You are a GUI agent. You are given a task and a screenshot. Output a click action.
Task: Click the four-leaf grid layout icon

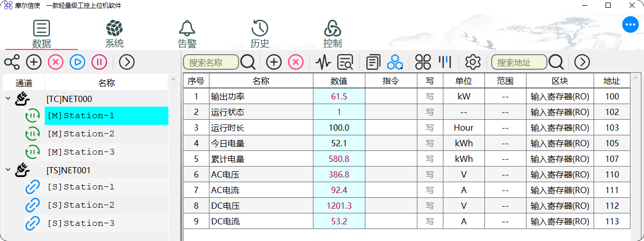(423, 62)
